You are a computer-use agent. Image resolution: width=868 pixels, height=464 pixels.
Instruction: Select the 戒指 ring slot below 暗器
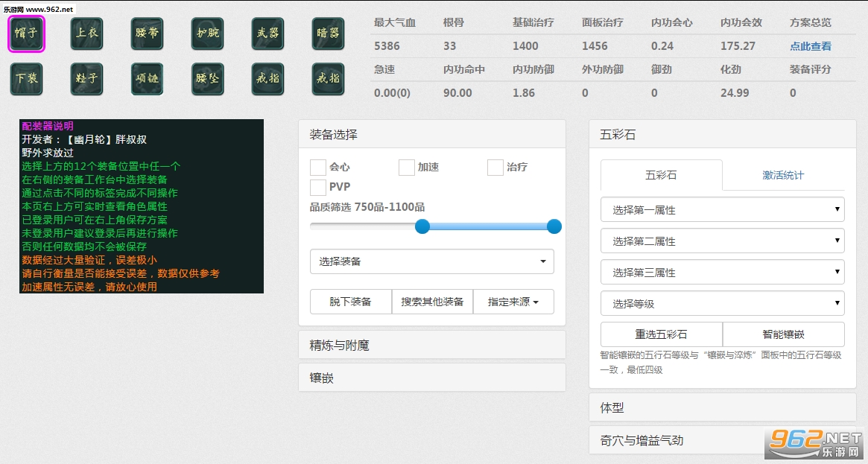[x=328, y=79]
